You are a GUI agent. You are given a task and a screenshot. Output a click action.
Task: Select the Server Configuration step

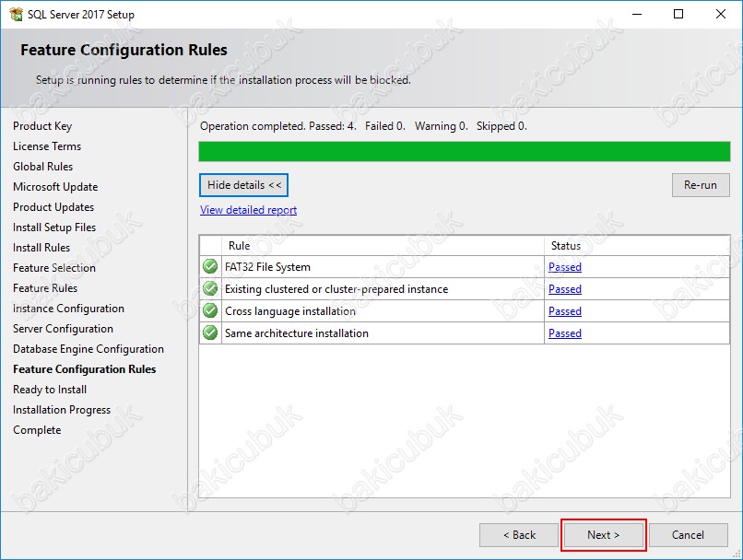[x=63, y=329]
